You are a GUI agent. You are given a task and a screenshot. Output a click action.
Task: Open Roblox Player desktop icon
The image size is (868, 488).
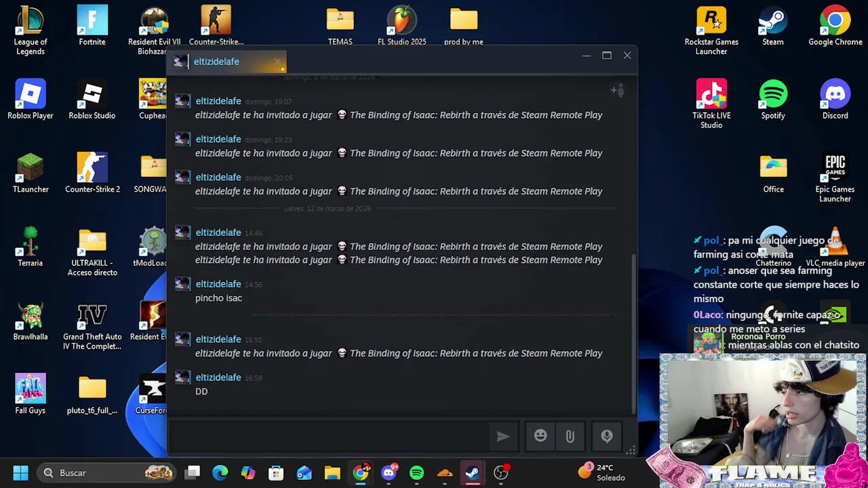(31, 100)
